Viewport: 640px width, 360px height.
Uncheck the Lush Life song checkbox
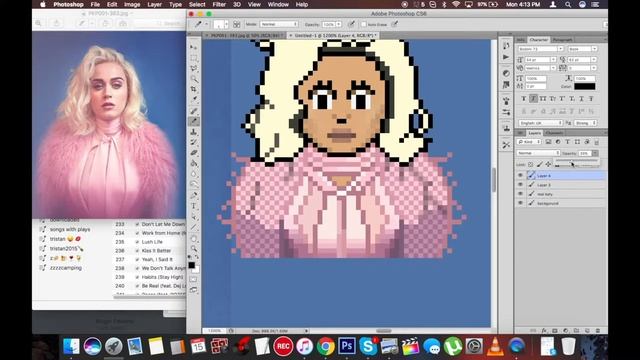tap(137, 242)
